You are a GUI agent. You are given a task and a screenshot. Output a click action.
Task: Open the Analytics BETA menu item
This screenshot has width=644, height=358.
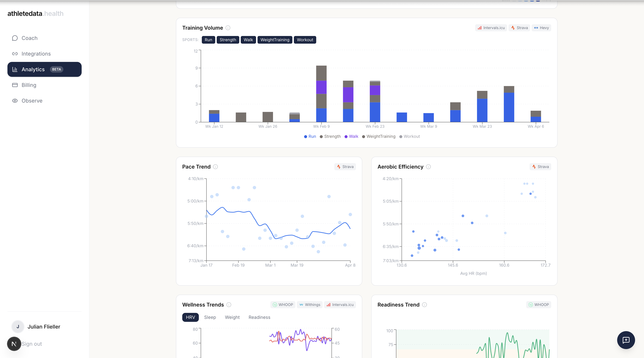tap(45, 69)
